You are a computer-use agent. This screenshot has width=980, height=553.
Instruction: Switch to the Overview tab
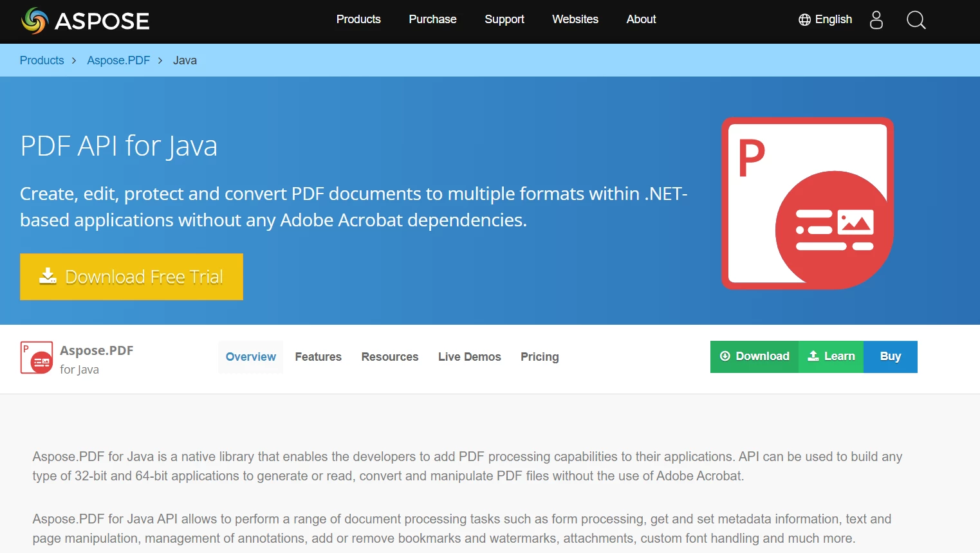click(250, 357)
